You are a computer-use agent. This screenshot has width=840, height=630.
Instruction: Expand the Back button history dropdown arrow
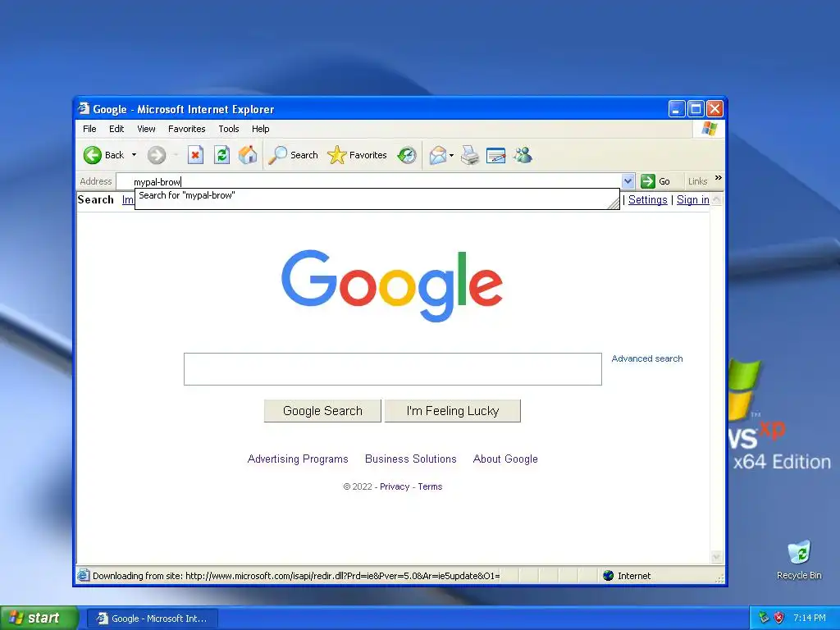click(x=134, y=155)
